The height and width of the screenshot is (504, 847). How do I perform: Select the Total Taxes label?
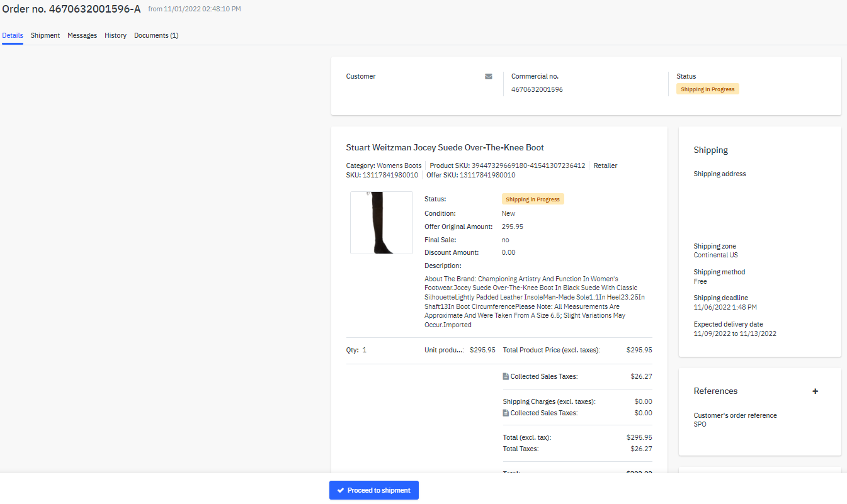(x=520, y=449)
